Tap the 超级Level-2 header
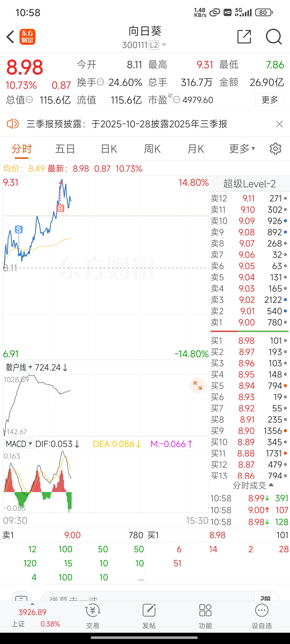The height and width of the screenshot is (644, 290). coord(250,184)
